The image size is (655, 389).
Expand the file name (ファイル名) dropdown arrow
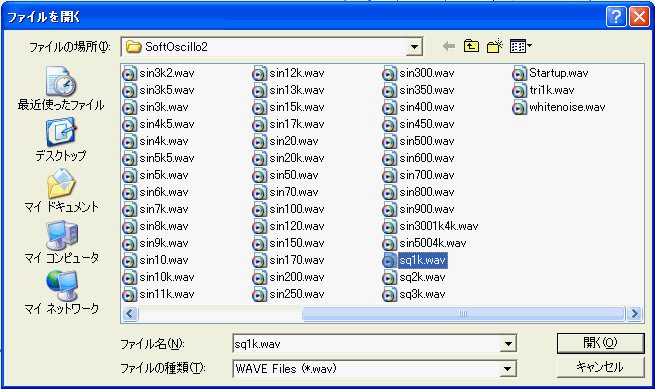(x=508, y=344)
